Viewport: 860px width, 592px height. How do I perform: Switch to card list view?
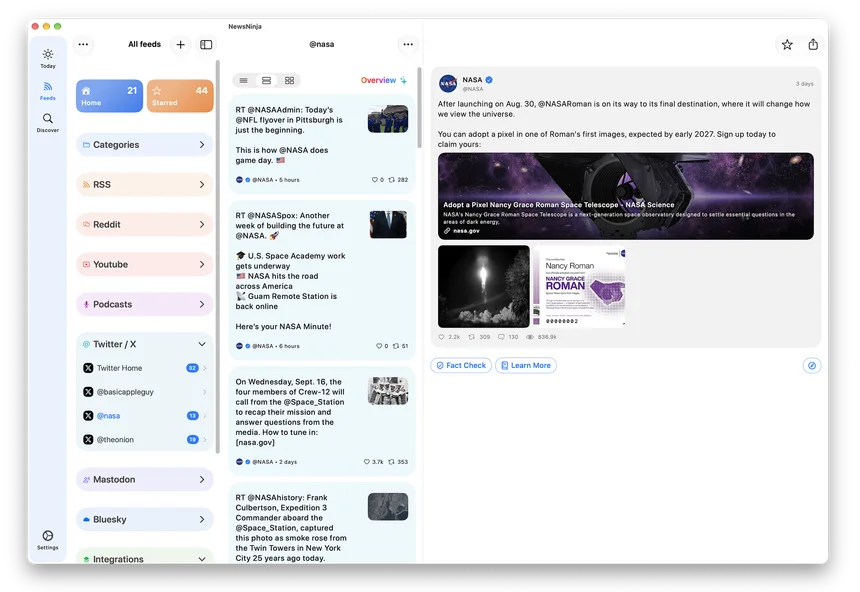[267, 81]
